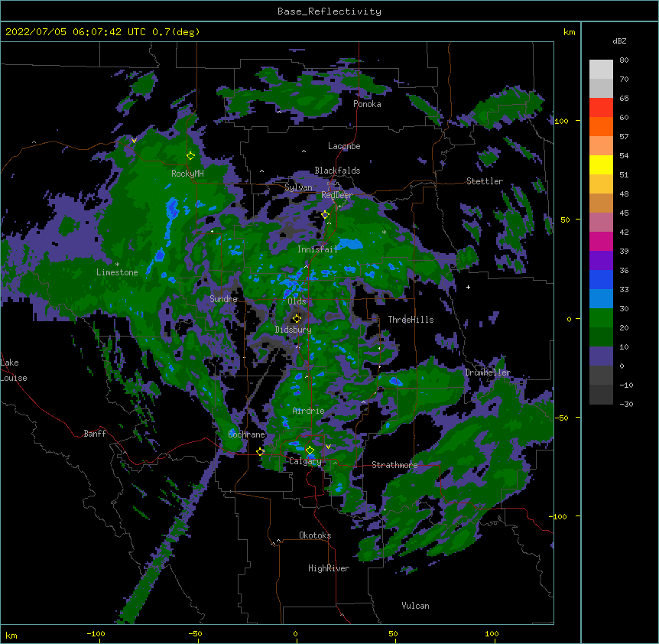
Task: Select the salmon swatch between 57 and 54
Action: (x=601, y=146)
